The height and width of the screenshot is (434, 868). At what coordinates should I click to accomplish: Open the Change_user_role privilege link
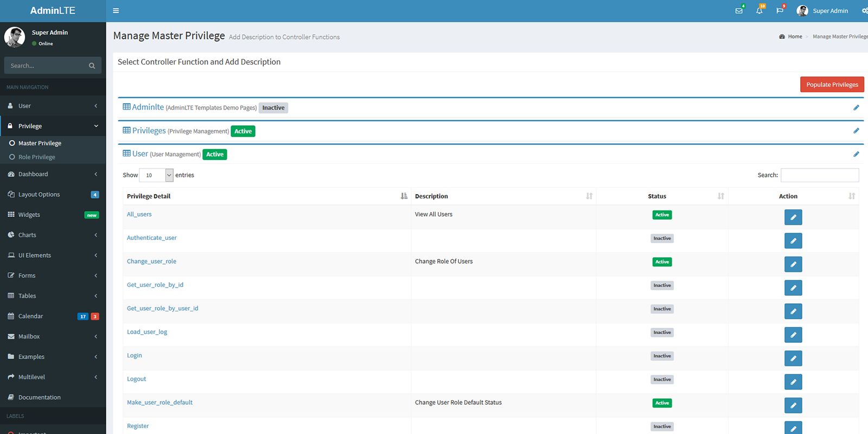[x=151, y=261]
